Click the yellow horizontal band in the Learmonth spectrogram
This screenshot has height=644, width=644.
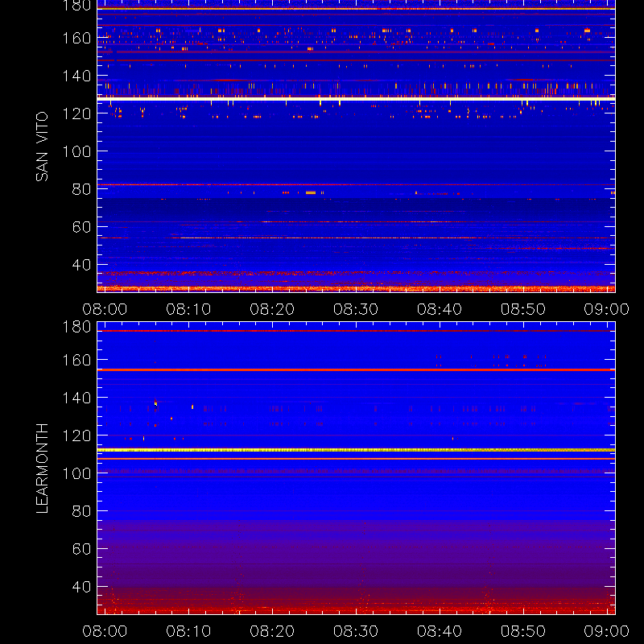pyautogui.click(x=356, y=450)
